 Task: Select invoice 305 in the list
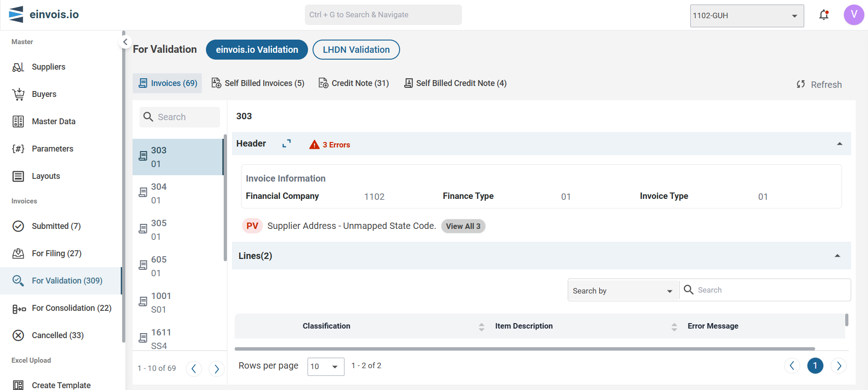178,230
